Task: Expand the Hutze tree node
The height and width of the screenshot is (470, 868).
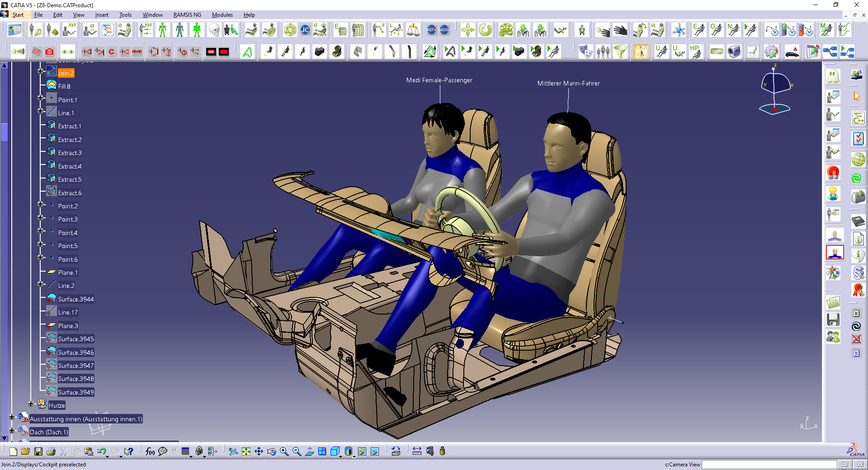Action: click(31, 404)
